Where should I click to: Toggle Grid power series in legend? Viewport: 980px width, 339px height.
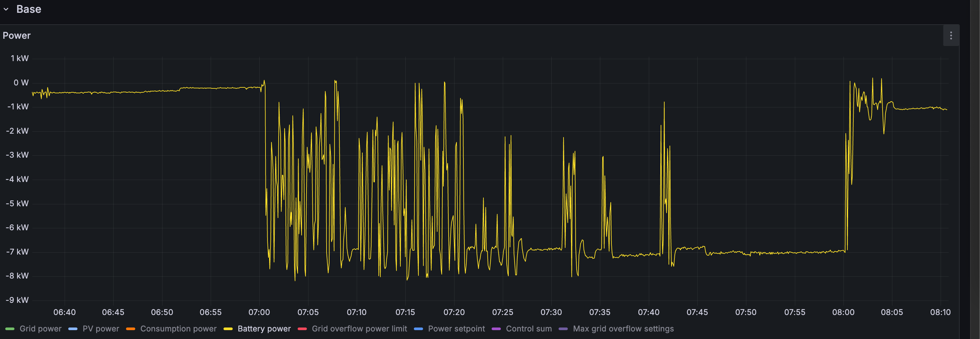[x=40, y=329]
